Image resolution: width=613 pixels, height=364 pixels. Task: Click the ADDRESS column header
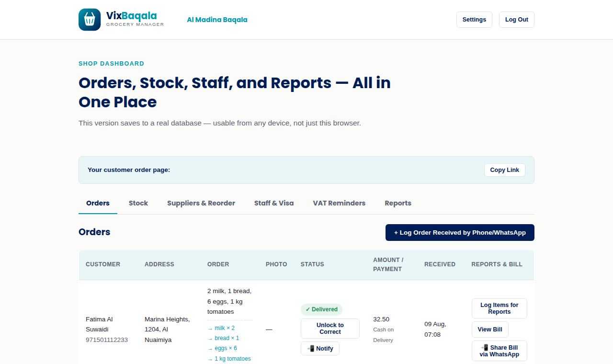pyautogui.click(x=159, y=264)
